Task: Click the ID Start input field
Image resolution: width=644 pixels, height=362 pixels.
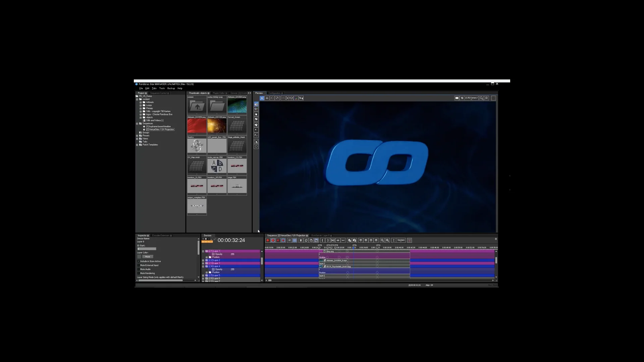Action: point(147,249)
